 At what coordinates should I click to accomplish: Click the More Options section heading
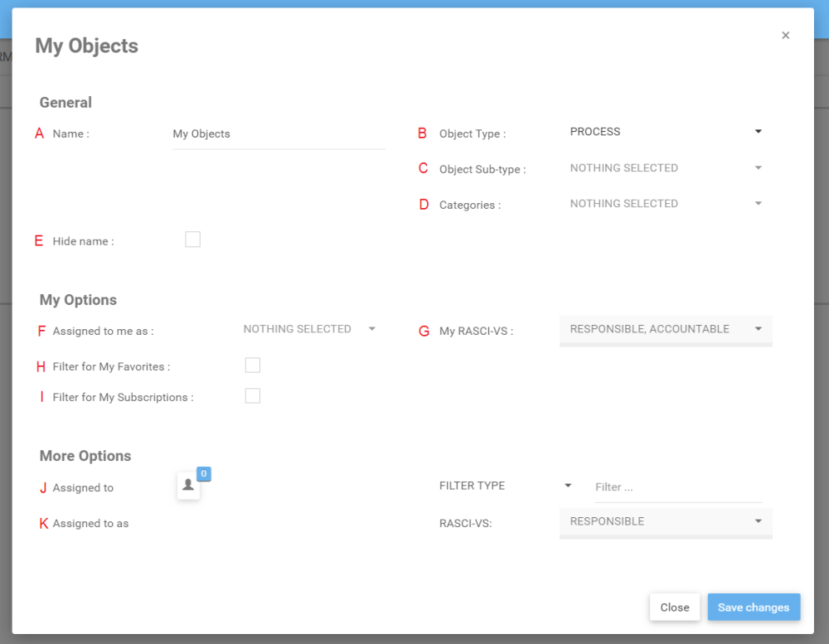coord(85,456)
